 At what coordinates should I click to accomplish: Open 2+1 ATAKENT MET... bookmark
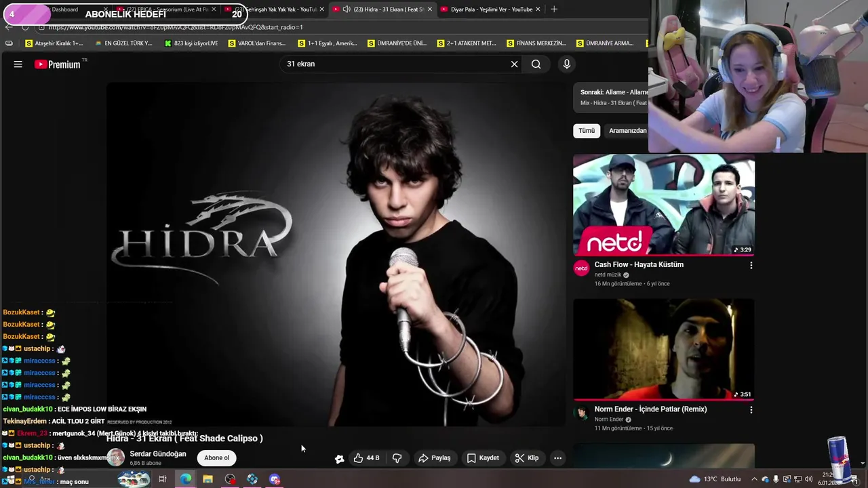coord(467,43)
